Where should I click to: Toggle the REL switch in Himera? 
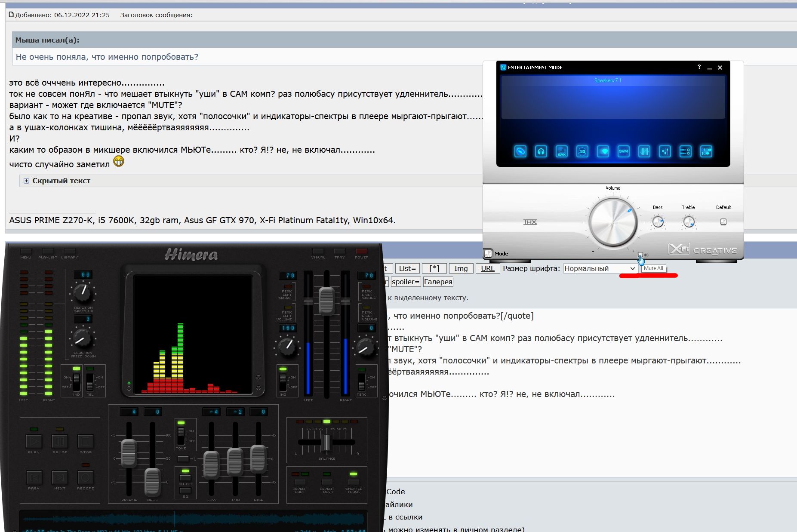(90, 382)
